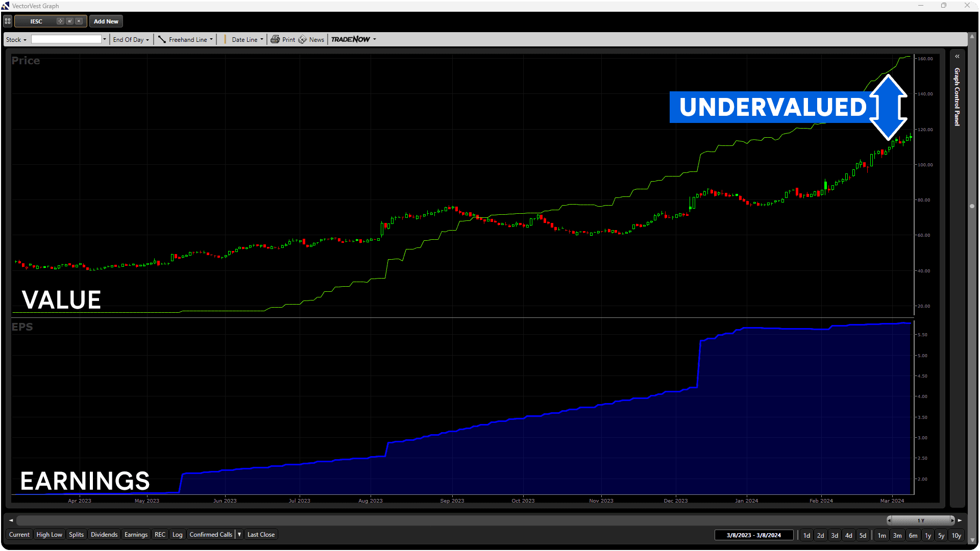Image resolution: width=980 pixels, height=551 pixels.
Task: Click the Print icon
Action: pyautogui.click(x=275, y=39)
